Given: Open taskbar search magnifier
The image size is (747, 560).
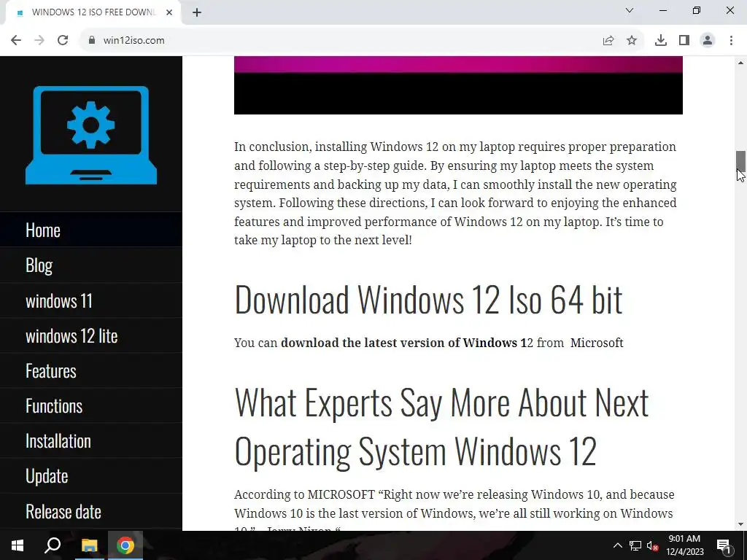Looking at the screenshot, I should [53, 545].
